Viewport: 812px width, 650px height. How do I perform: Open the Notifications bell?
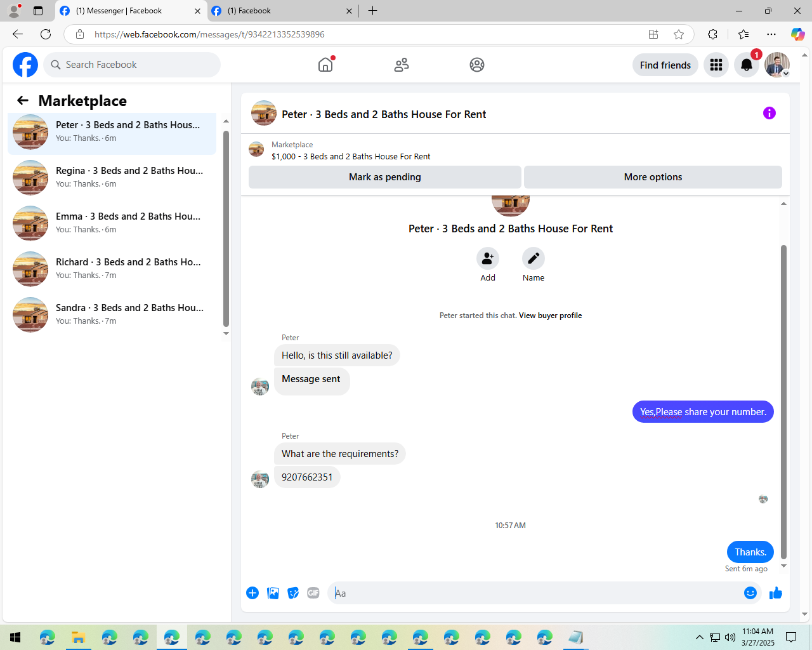click(747, 65)
